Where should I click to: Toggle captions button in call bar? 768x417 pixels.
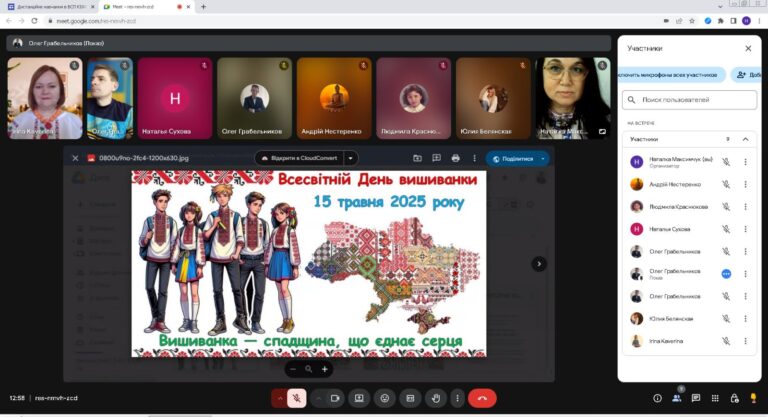click(410, 398)
